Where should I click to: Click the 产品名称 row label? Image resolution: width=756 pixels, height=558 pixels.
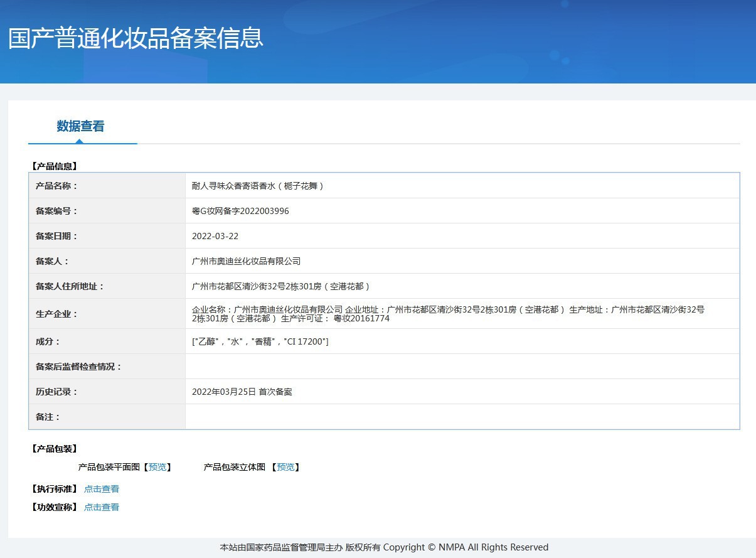click(56, 186)
